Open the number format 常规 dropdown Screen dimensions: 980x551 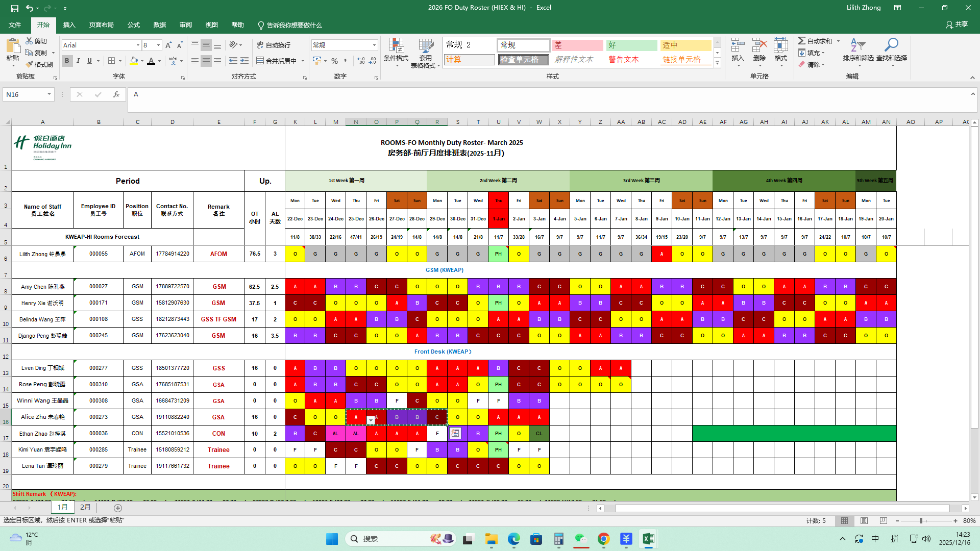374,45
